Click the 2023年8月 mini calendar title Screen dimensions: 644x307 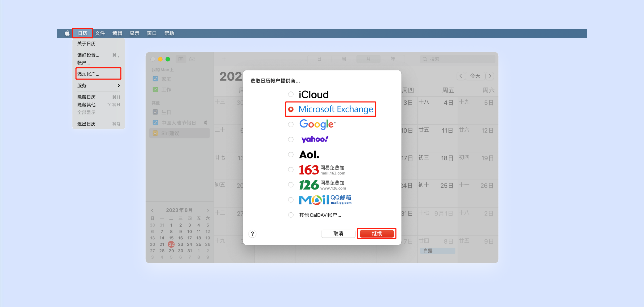point(179,210)
